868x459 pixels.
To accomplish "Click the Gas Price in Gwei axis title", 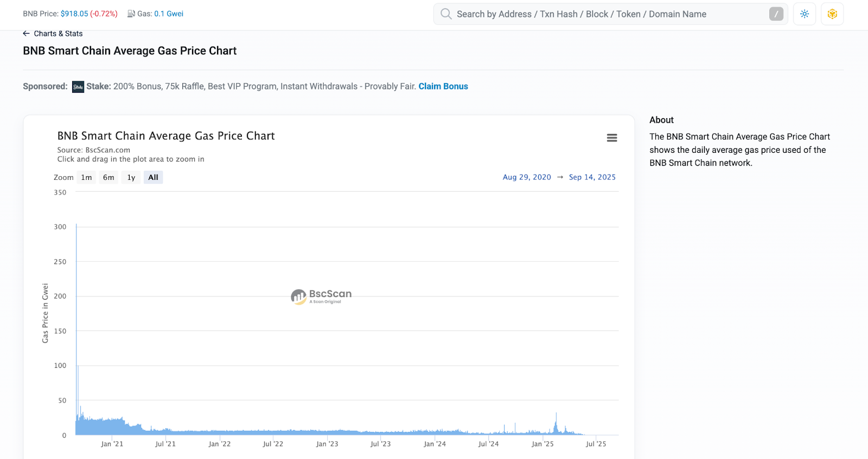I will click(x=45, y=313).
